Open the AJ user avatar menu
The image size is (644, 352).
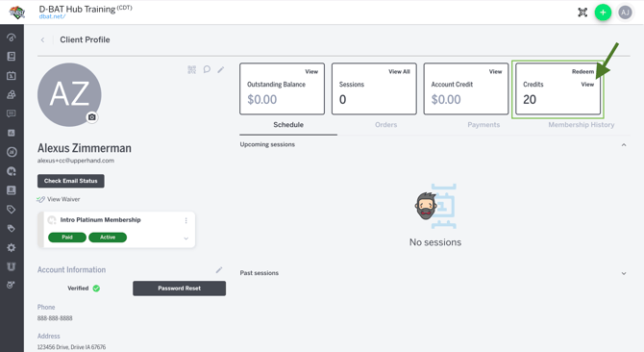click(625, 13)
